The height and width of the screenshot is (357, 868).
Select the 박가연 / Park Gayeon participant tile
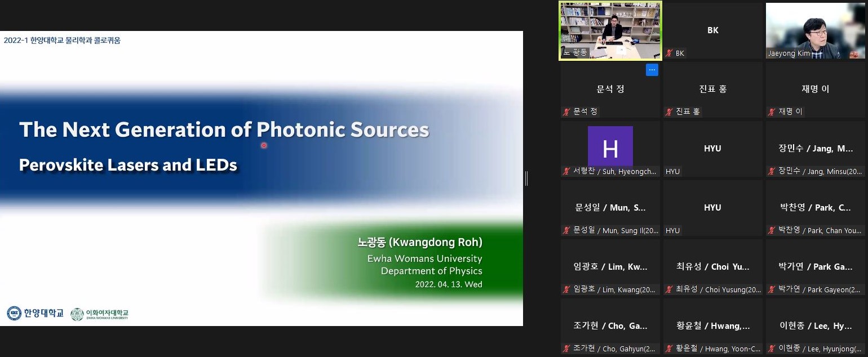click(x=815, y=267)
